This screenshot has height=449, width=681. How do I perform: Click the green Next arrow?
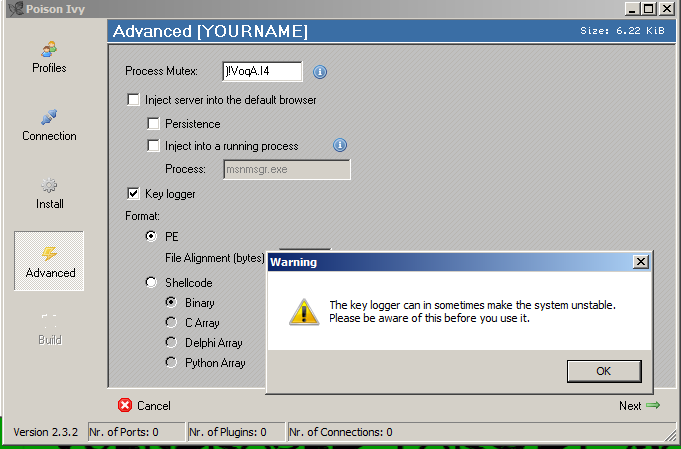(x=653, y=405)
